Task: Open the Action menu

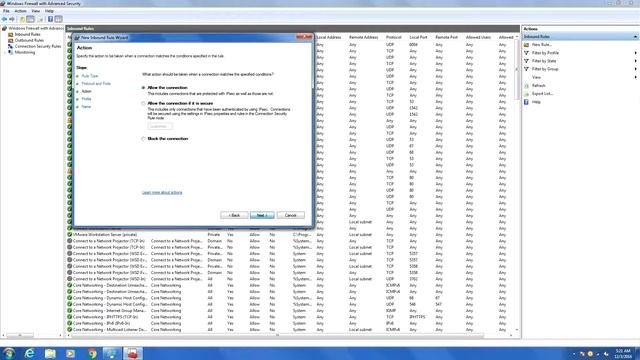Action: 20,11
